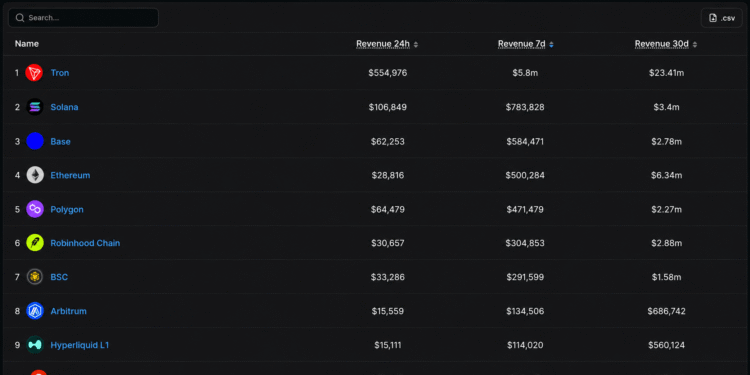Select Solana 24h value $106,849
Viewport: 750px width, 375px height.
[x=388, y=107]
